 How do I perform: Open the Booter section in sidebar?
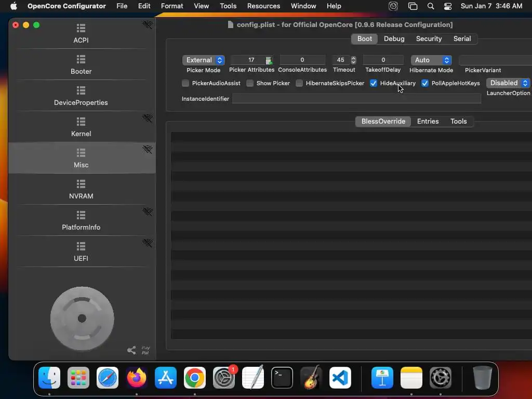[x=81, y=64]
